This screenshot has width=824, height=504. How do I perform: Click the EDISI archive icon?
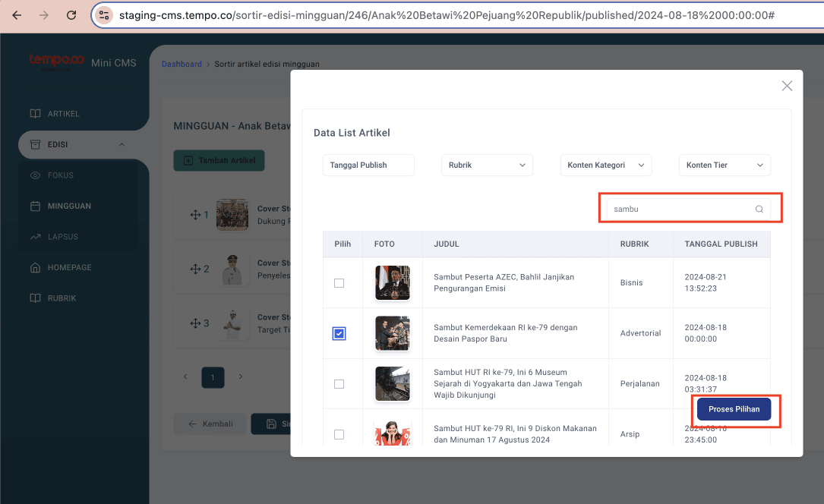pos(35,144)
